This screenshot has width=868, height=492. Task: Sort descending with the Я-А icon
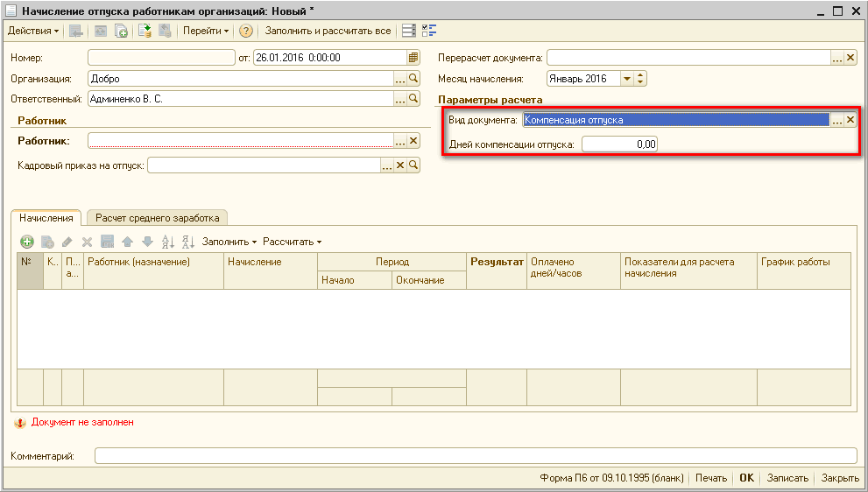pos(188,242)
